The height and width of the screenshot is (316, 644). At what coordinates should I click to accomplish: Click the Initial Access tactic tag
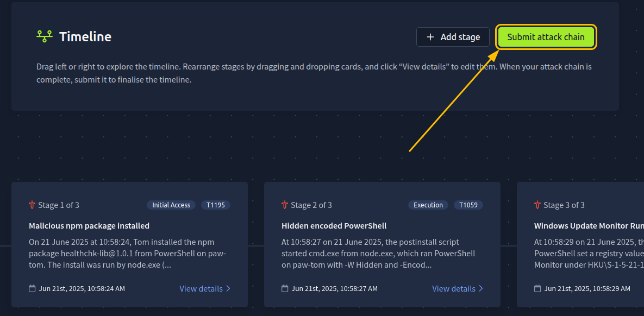171,205
